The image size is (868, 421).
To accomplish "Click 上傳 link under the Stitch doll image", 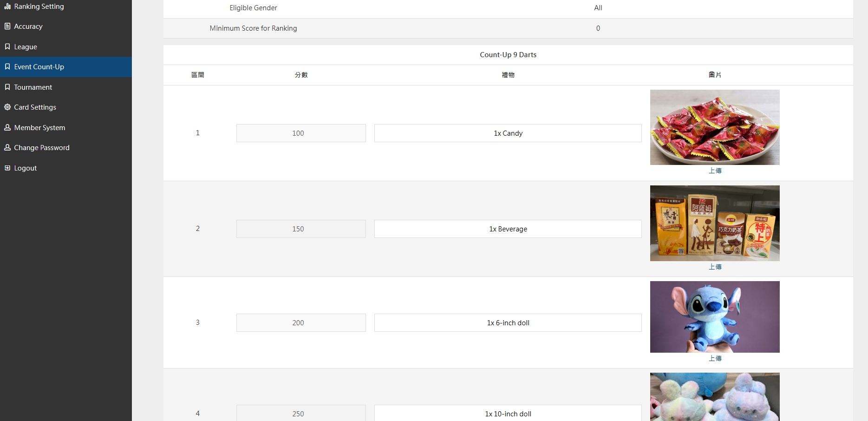I will click(x=715, y=359).
